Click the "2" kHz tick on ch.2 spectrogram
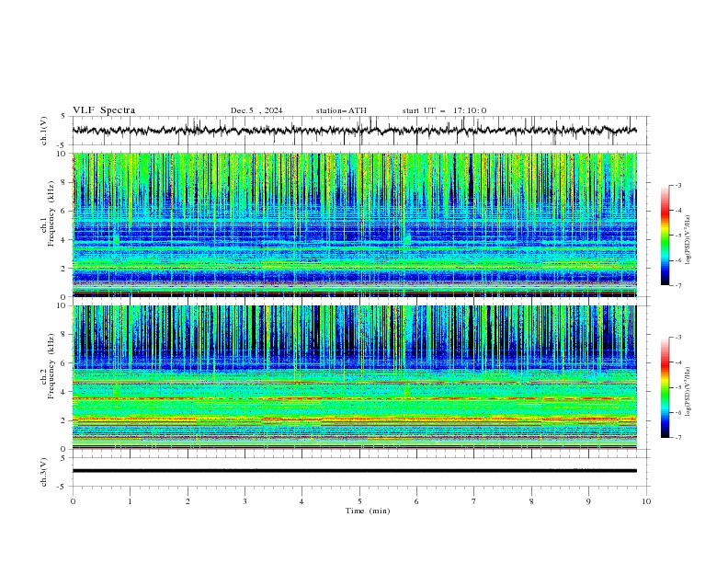Screen dimensions: 728x563 [63, 420]
